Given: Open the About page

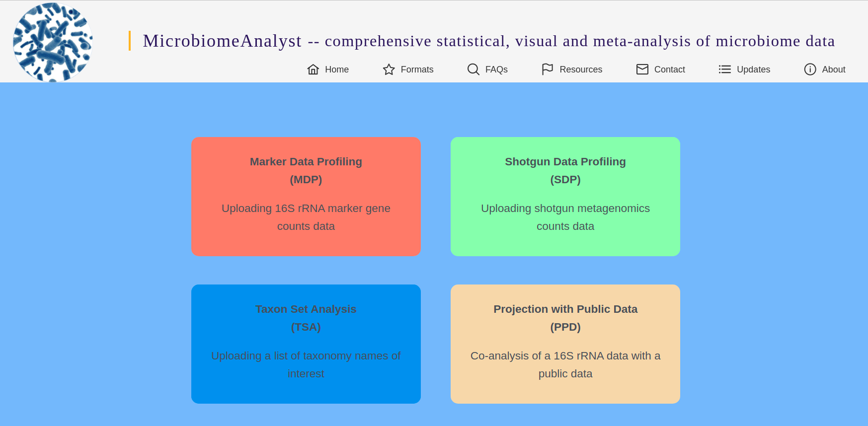Looking at the screenshot, I should point(833,70).
